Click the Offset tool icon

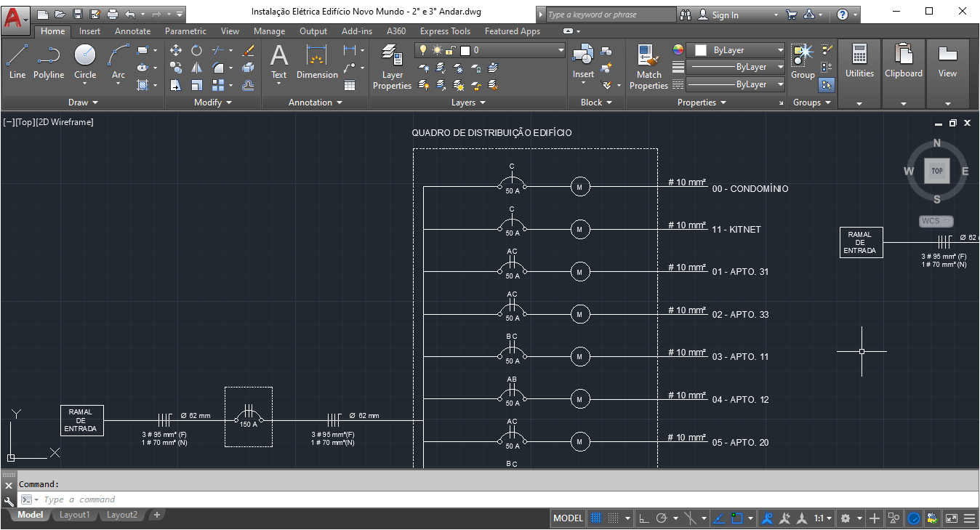(x=248, y=85)
